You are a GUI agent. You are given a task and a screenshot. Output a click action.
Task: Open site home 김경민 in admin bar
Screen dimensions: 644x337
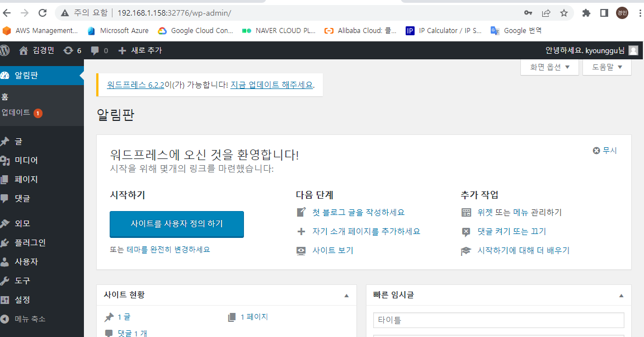pyautogui.click(x=36, y=50)
